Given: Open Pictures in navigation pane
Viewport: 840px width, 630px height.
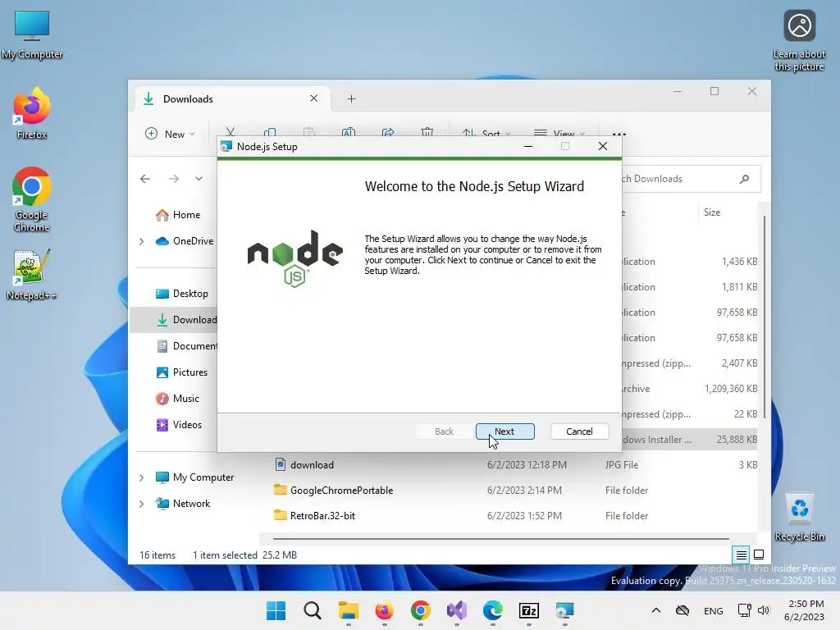Looking at the screenshot, I should [181, 372].
